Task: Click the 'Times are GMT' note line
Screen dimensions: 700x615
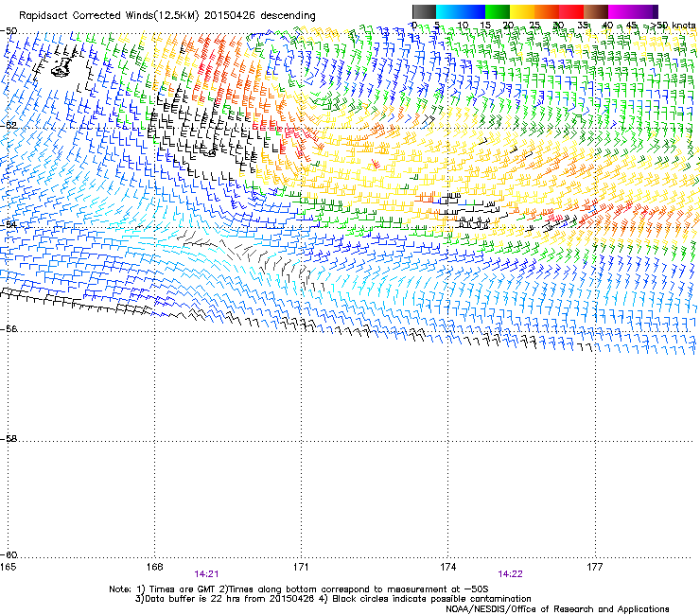Action: click(299, 589)
